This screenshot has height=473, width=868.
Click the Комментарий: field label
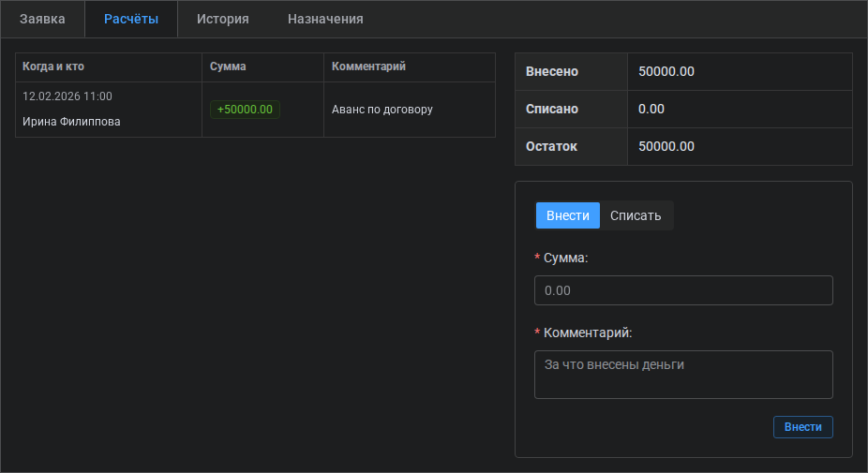pos(588,333)
